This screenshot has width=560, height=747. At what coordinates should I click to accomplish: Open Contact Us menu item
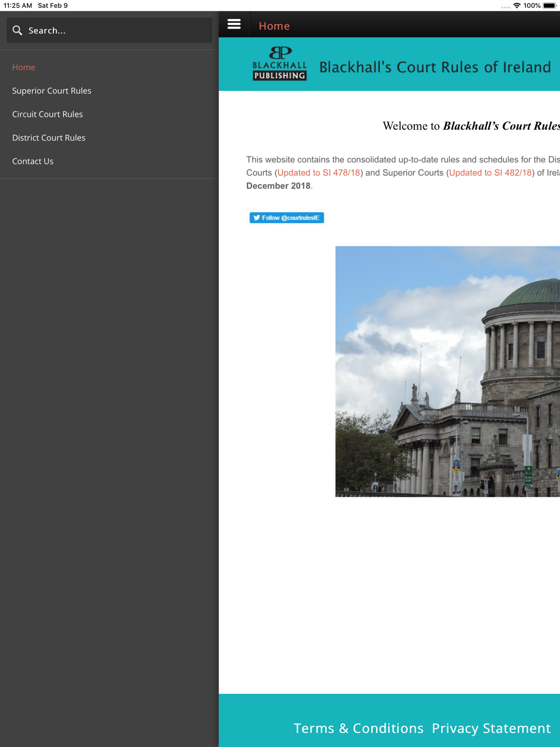pyautogui.click(x=33, y=161)
